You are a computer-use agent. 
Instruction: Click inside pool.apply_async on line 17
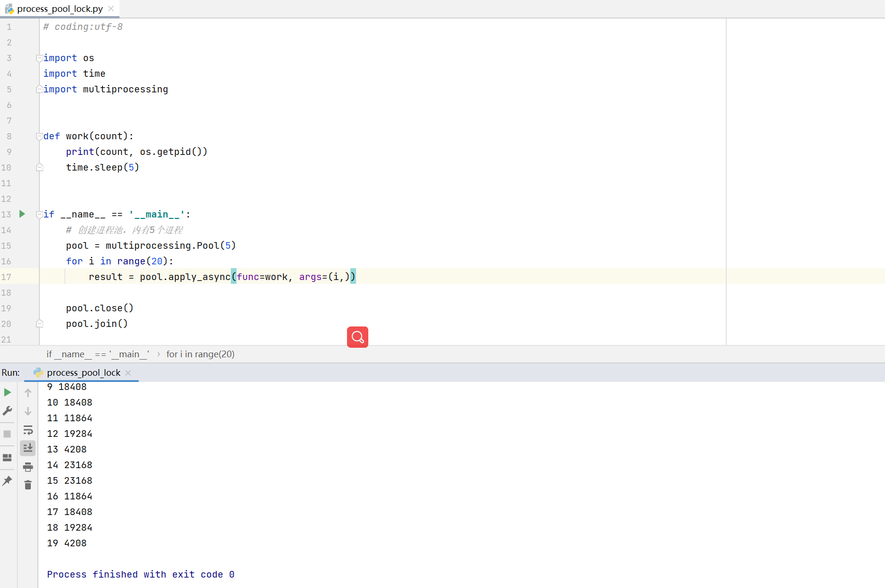[185, 277]
